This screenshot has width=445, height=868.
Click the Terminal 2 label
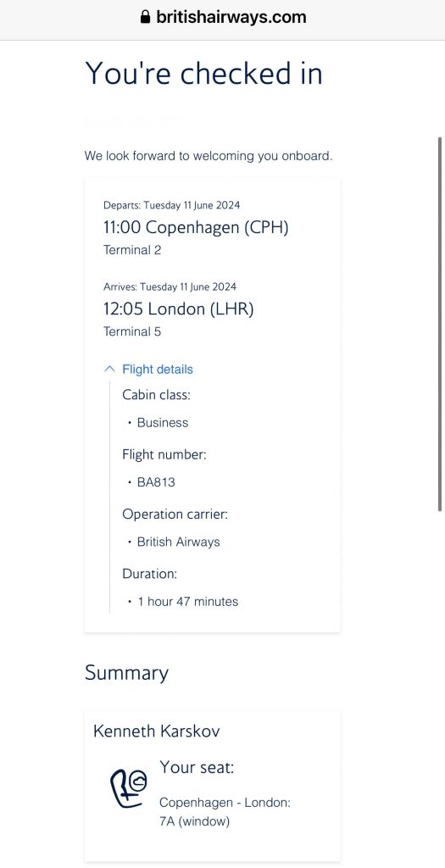pos(132,250)
